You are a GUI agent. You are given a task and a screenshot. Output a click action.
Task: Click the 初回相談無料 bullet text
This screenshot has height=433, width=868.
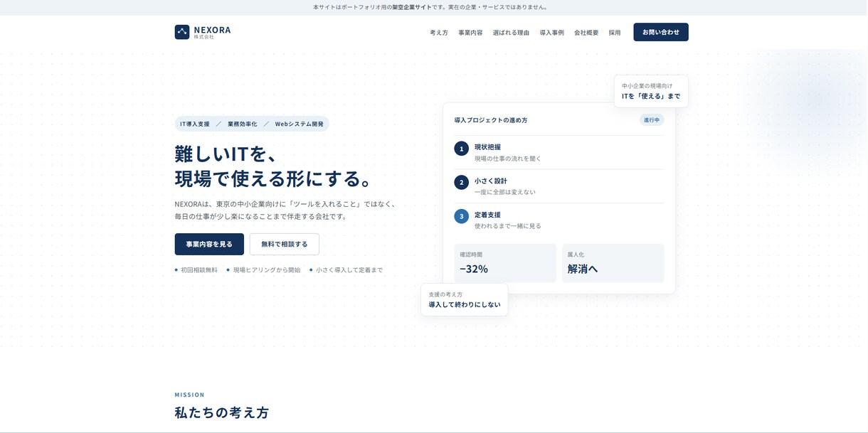coord(199,270)
